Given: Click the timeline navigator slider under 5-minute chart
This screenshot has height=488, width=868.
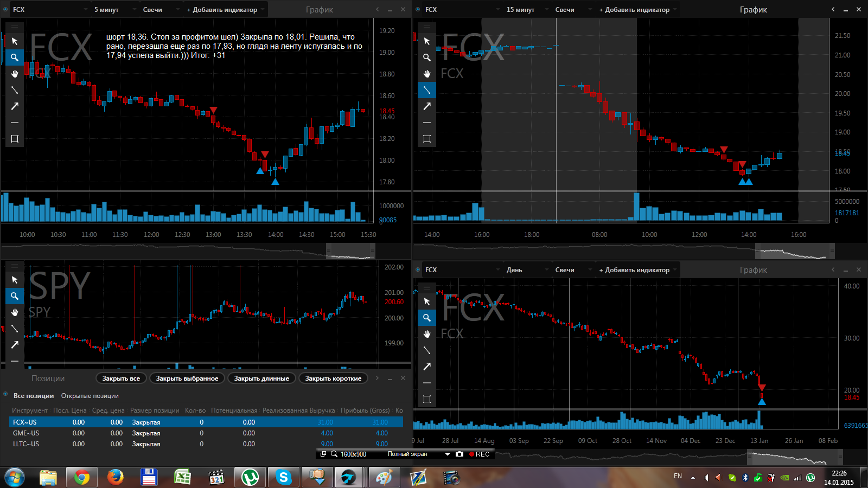Looking at the screenshot, I should (350, 251).
